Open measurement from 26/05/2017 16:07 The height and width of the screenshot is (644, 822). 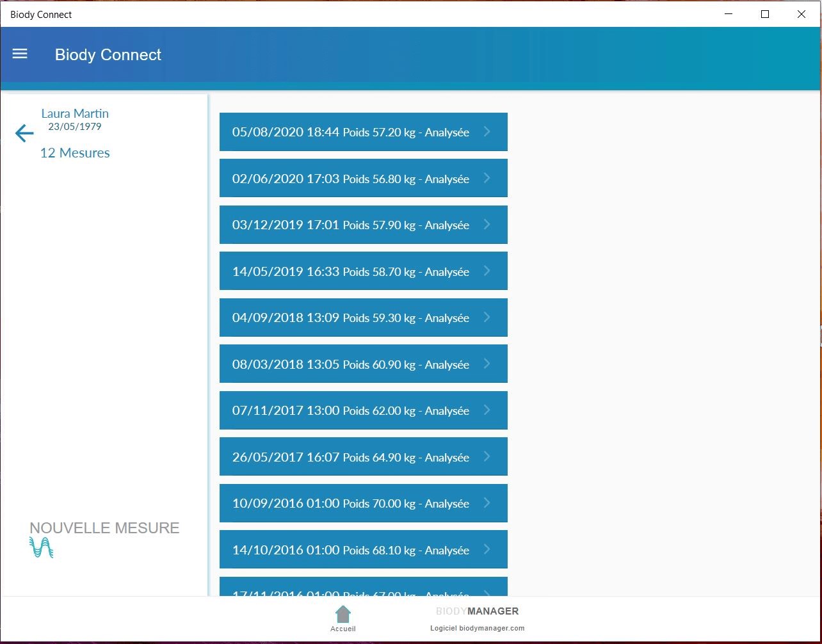tap(363, 457)
